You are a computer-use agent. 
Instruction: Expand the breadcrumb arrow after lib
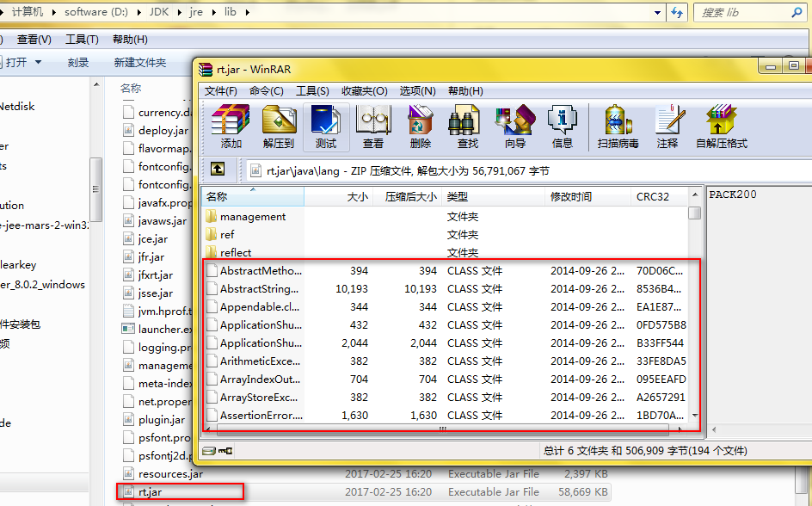pyautogui.click(x=248, y=12)
